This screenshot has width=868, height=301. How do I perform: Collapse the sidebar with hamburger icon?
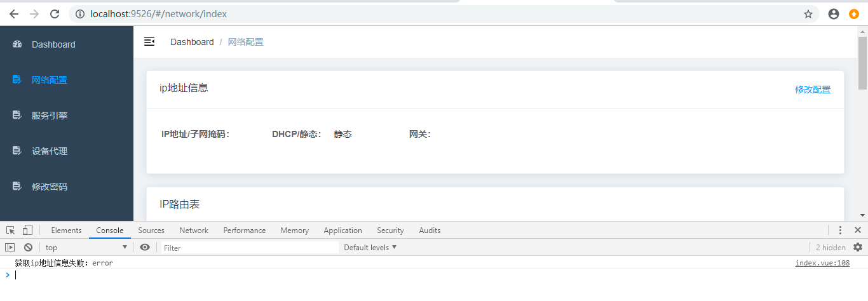(x=149, y=41)
